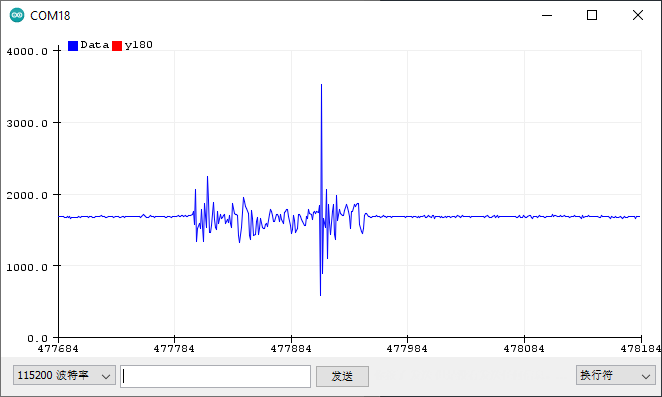
Task: Click the 0.0 y-axis origin label
Action: coord(38,339)
